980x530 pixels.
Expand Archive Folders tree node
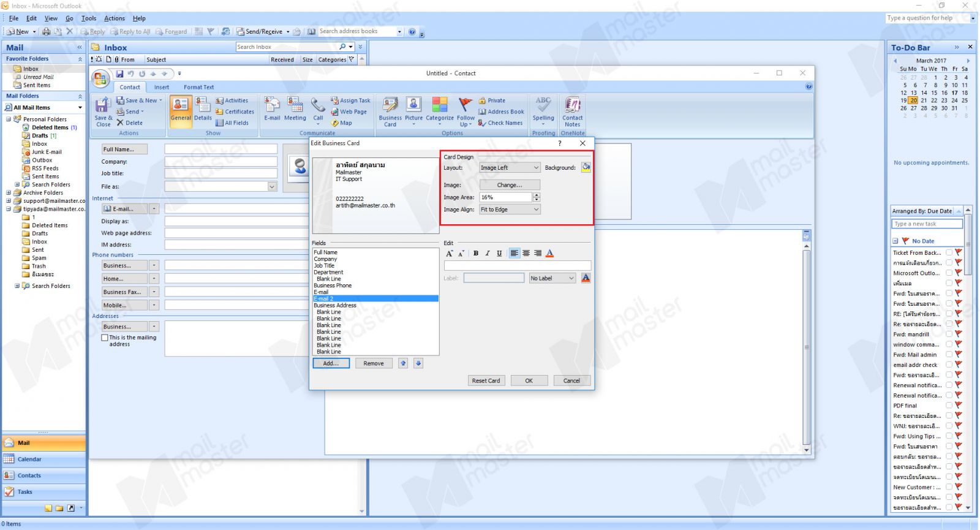click(x=9, y=192)
